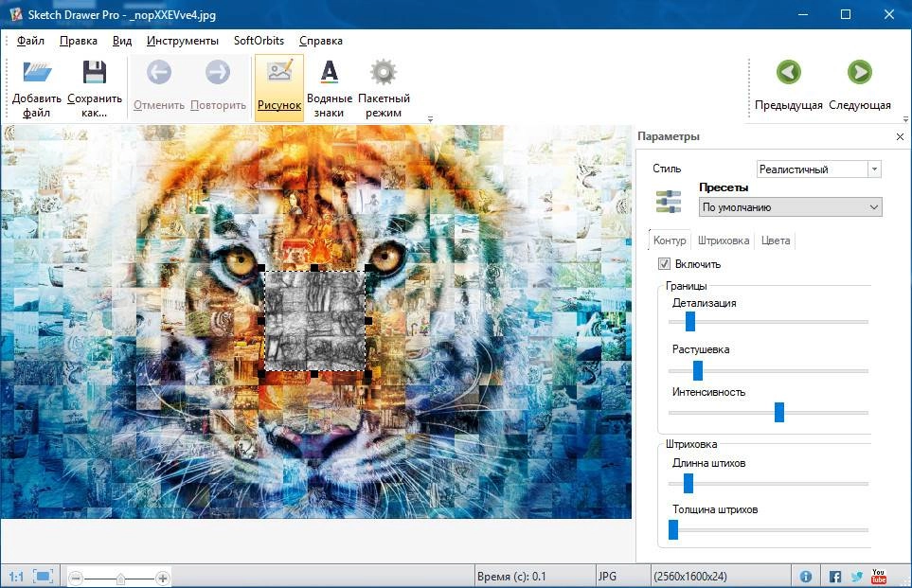The height and width of the screenshot is (588, 912).
Task: Click the Добавить файл toolbar icon
Action: pyautogui.click(x=37, y=73)
